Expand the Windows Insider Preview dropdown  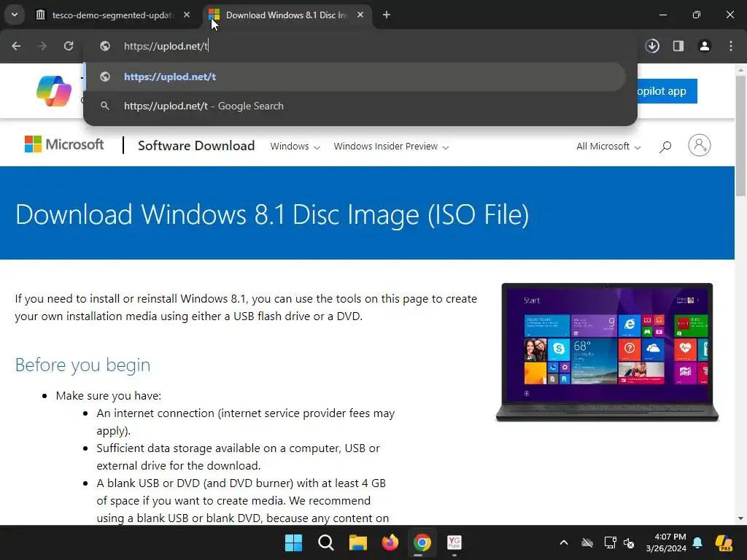(391, 147)
